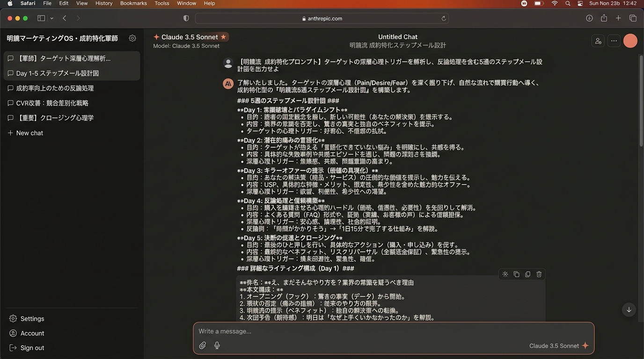This screenshot has height=359, width=644.
Task: Click heading Day 4: 反論処理と信頼構築
Action: click(x=281, y=201)
